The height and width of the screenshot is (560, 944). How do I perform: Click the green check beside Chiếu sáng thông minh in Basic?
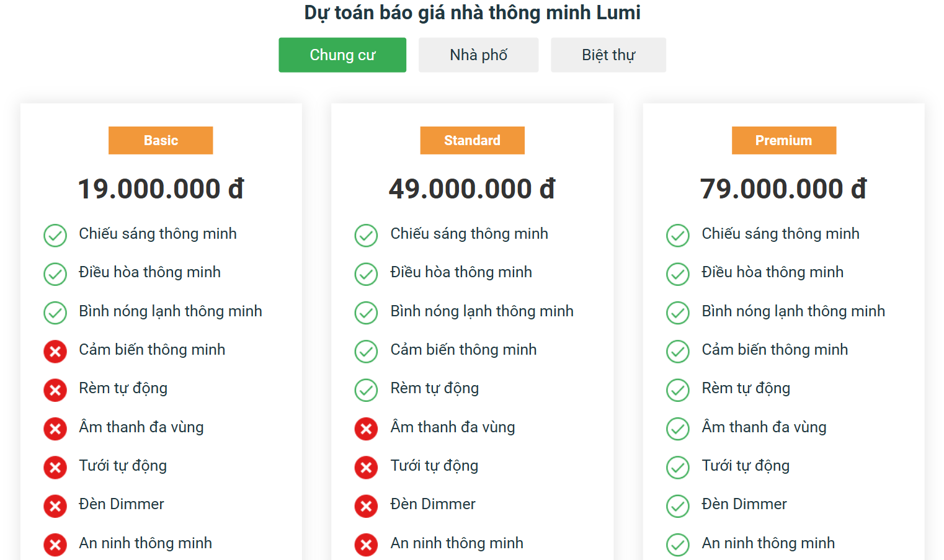coord(55,236)
